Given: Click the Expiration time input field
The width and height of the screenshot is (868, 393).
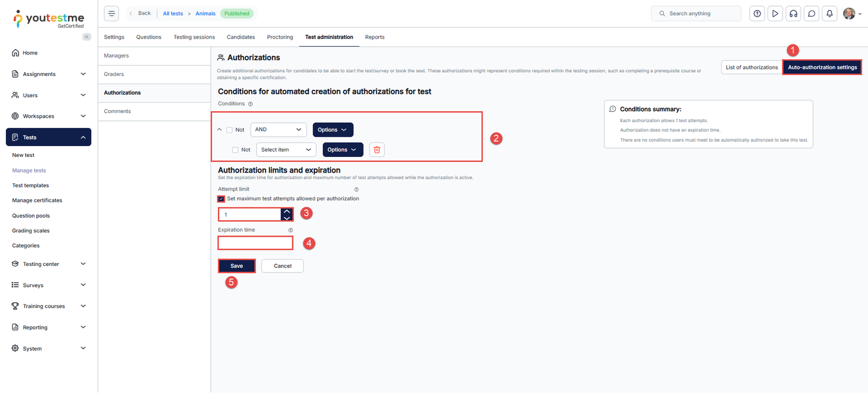Looking at the screenshot, I should pos(256,243).
